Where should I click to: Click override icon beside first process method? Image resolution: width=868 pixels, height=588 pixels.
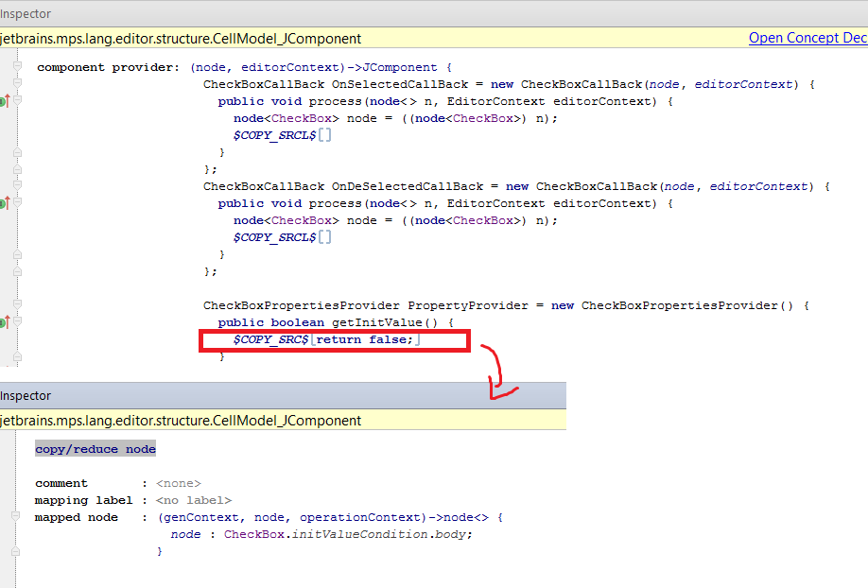pyautogui.click(x=5, y=101)
